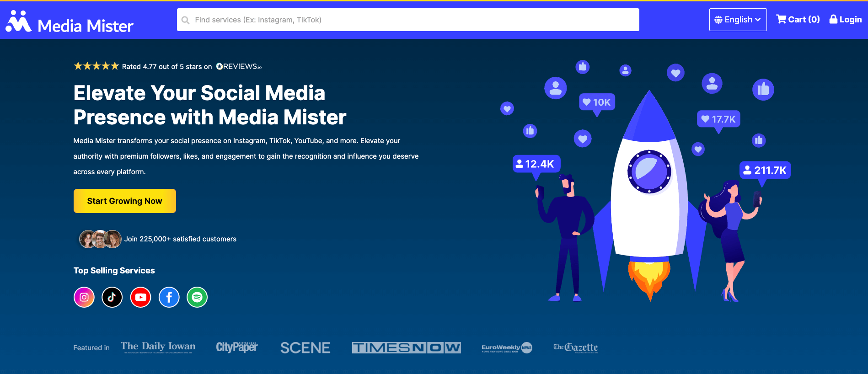Open Spotify services icon

pos(197,297)
